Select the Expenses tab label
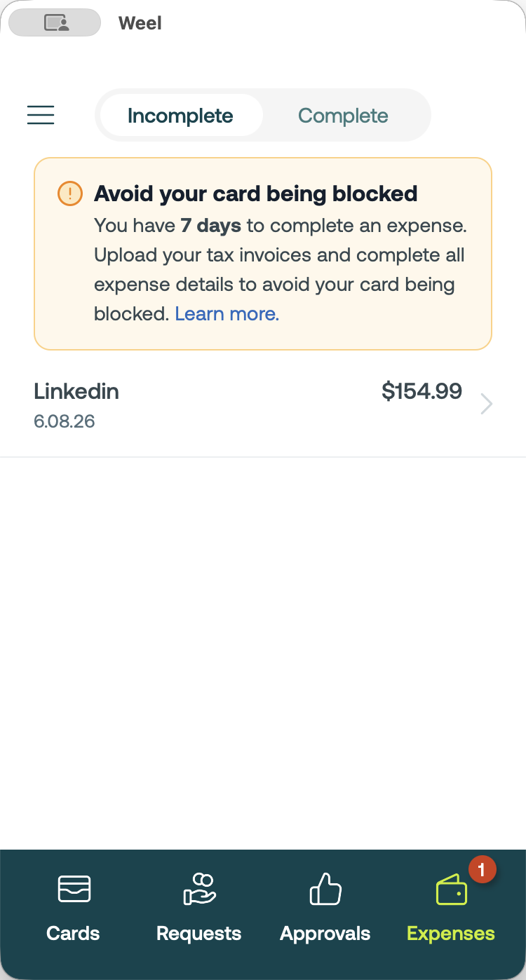The height and width of the screenshot is (980, 526). (451, 934)
